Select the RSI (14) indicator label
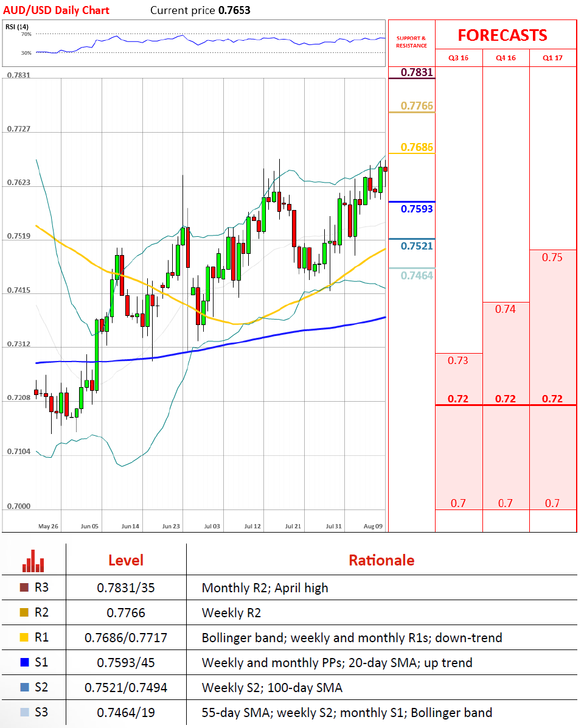Image resolution: width=584 pixels, height=728 pixels. pyautogui.click(x=18, y=26)
